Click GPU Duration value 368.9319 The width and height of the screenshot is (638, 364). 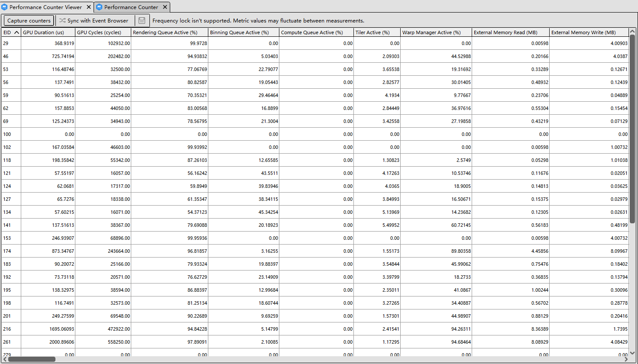64,43
